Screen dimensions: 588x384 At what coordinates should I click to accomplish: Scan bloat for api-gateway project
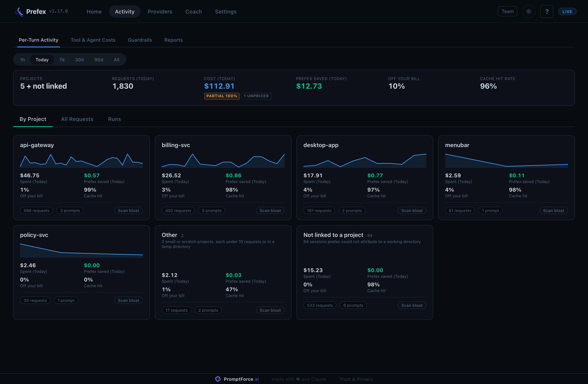(x=128, y=211)
